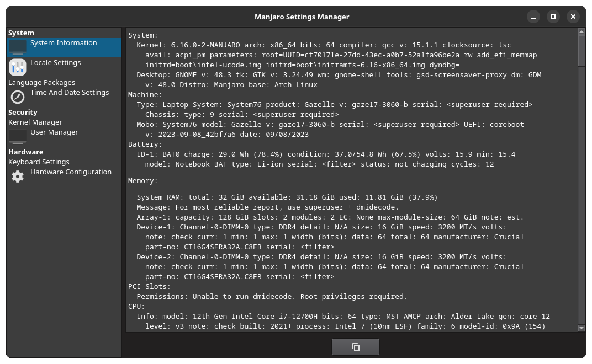This screenshot has width=592, height=364.
Task: Click the 'Device-1: Channel-0-DIMM-0' line
Action: pos(321,227)
